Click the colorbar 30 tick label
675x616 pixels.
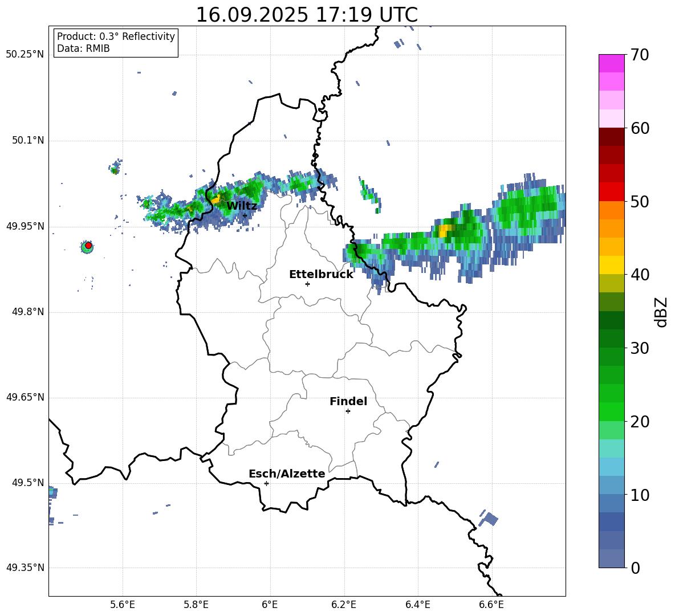[640, 348]
